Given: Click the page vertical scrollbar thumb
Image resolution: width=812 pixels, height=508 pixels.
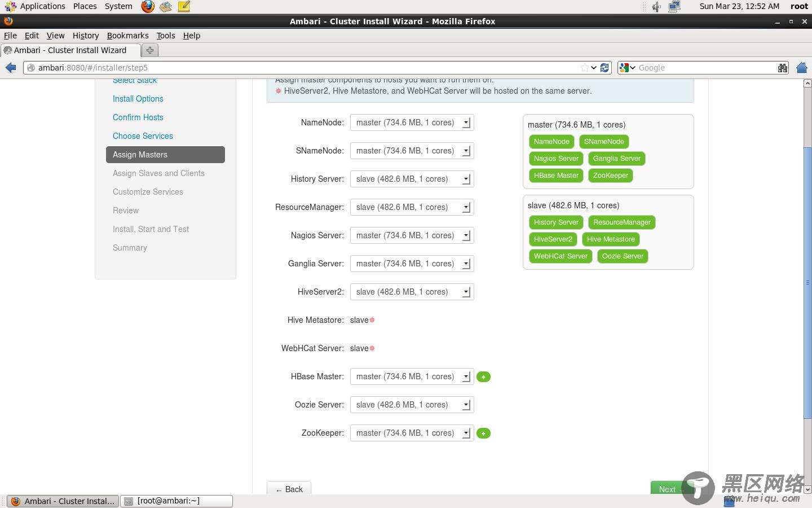Looking at the screenshot, I should pyautogui.click(x=807, y=282).
